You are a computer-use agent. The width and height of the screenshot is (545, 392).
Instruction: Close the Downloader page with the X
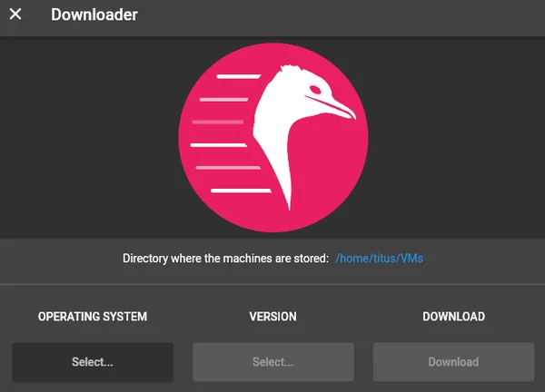pos(15,15)
